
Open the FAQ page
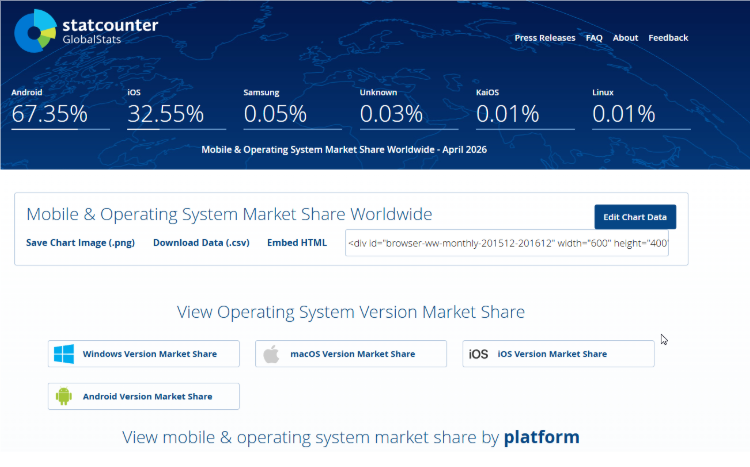(594, 38)
